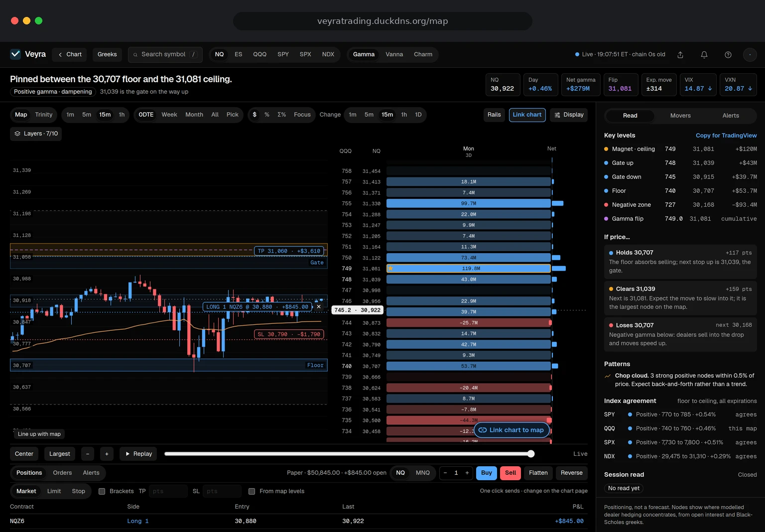The image size is (765, 532).
Task: Click the replay timeline slider handle
Action: click(x=531, y=454)
